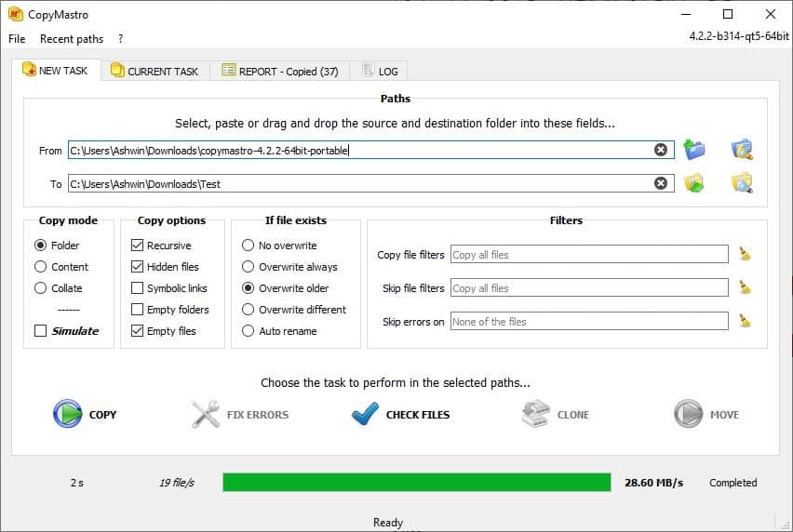Image resolution: width=793 pixels, height=532 pixels.
Task: Click the blue checkmark icon for CHECK FILES
Action: point(365,414)
